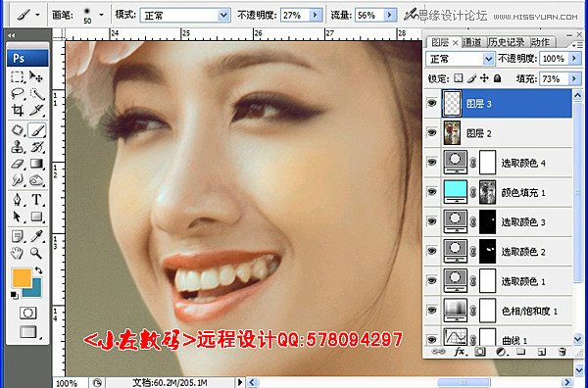This screenshot has height=388, width=588.
Task: Toggle visibility of 选取颜色 2 layer
Action: point(432,251)
